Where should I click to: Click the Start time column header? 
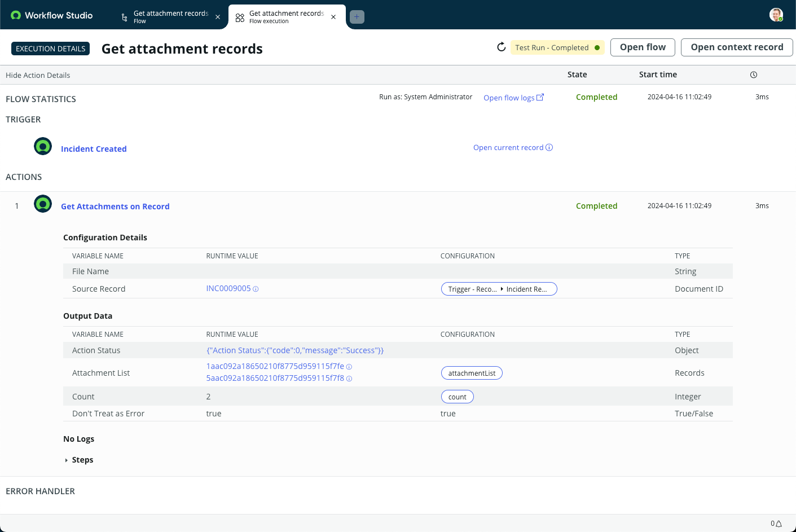pyautogui.click(x=658, y=74)
